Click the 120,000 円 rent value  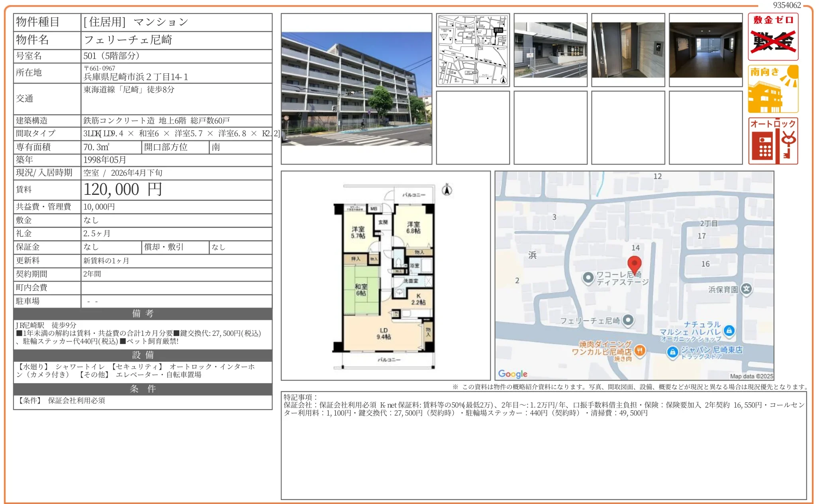[123, 190]
